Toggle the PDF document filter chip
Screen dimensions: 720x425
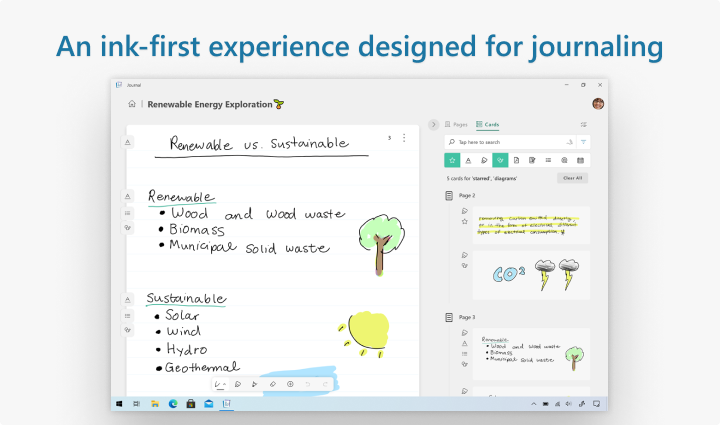(516, 160)
